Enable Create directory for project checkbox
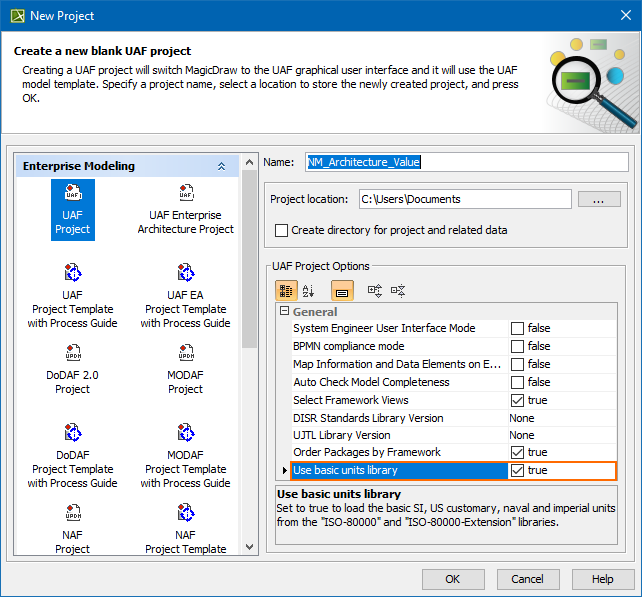642x597 pixels. (282, 230)
